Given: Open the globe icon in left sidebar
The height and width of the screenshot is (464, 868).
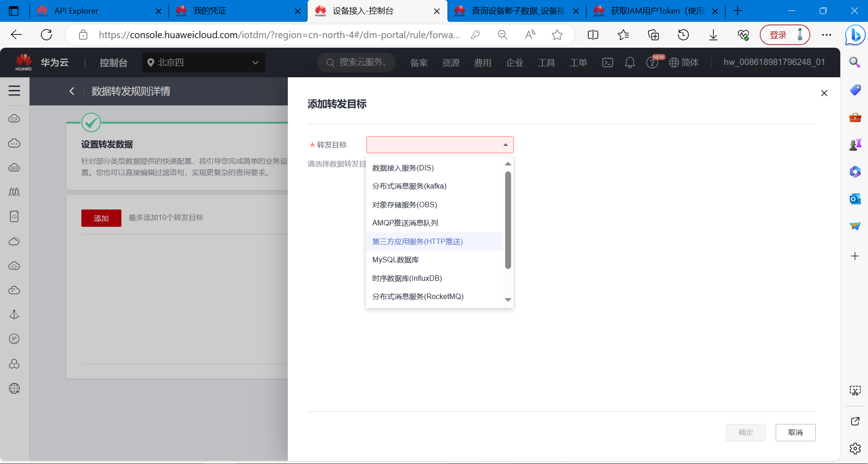Looking at the screenshot, I should pos(15,389).
